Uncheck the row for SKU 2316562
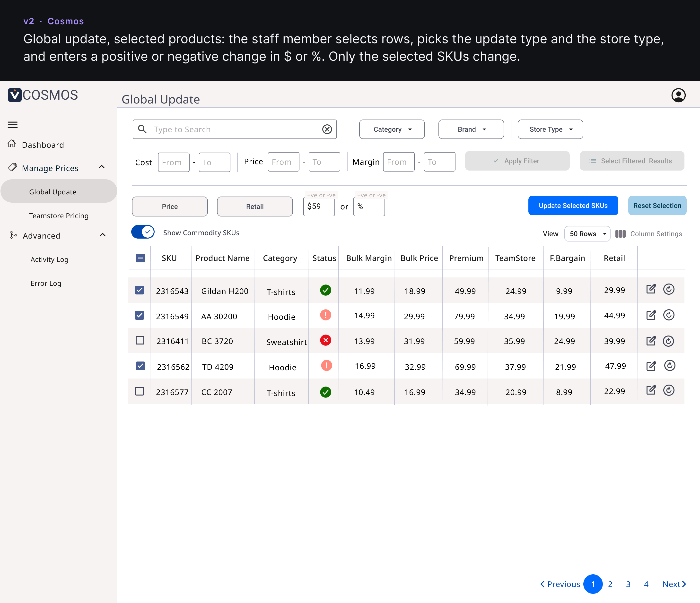Screen dimensions: 700x603 point(140,366)
